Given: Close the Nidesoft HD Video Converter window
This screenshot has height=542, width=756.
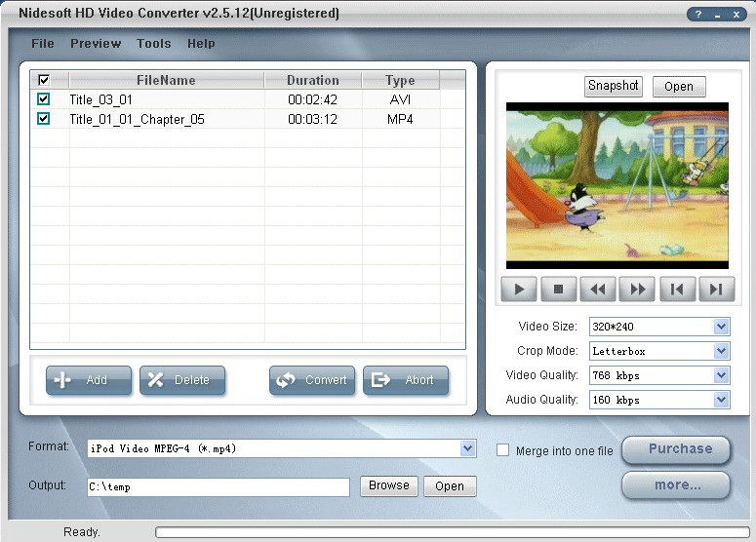Looking at the screenshot, I should (736, 15).
